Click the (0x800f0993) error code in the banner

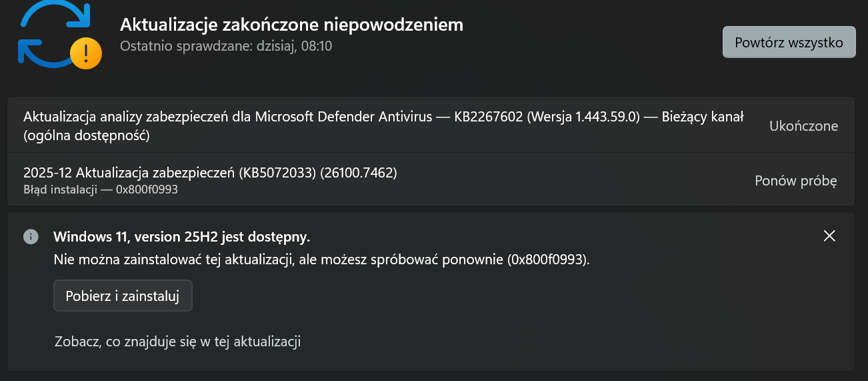(549, 260)
